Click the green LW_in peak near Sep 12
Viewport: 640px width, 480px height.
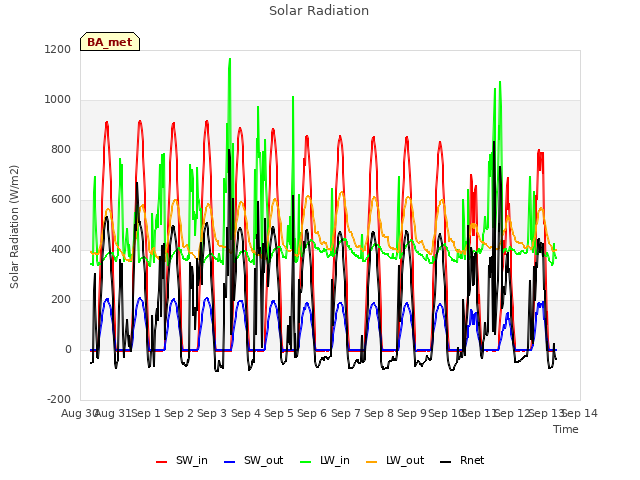pyautogui.click(x=500, y=83)
